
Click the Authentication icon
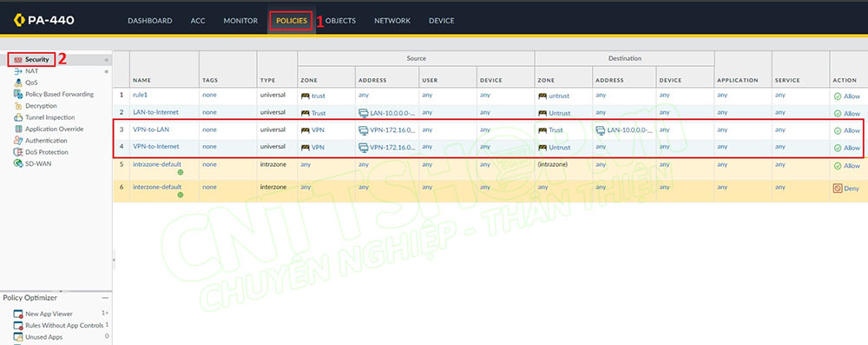(17, 140)
